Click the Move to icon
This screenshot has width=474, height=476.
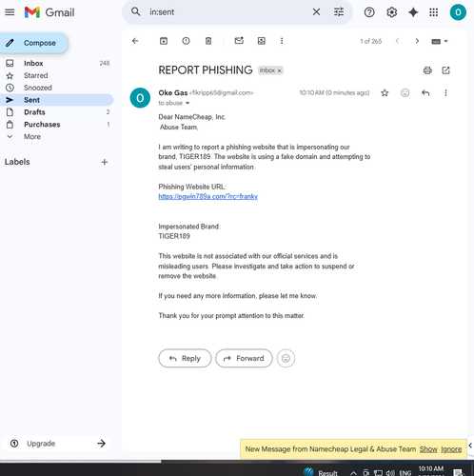point(262,41)
